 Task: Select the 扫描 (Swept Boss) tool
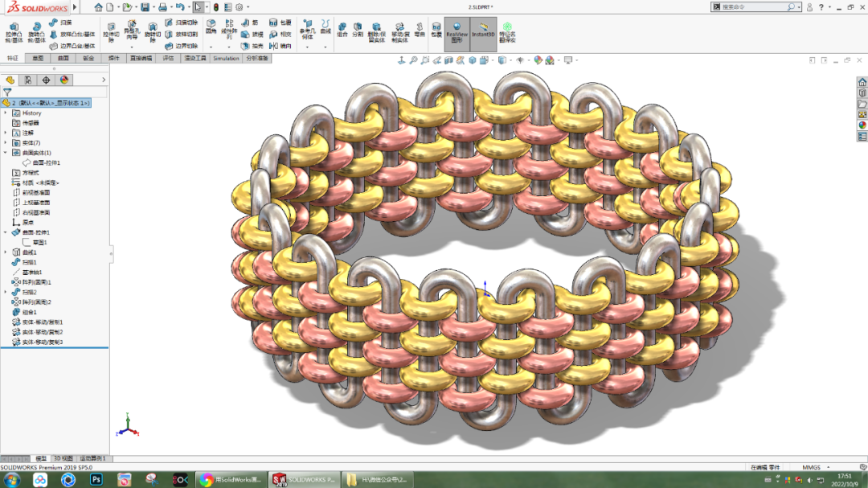point(56,22)
